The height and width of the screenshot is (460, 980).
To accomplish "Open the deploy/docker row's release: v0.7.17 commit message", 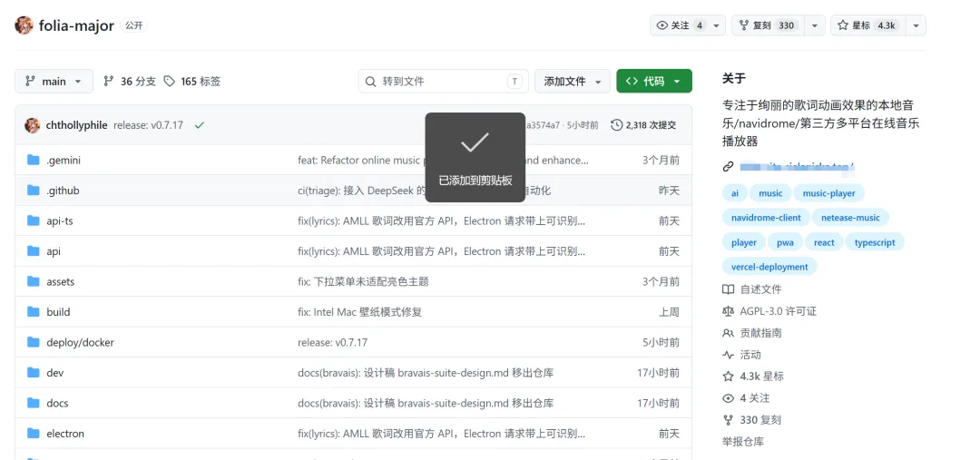I will [x=332, y=342].
